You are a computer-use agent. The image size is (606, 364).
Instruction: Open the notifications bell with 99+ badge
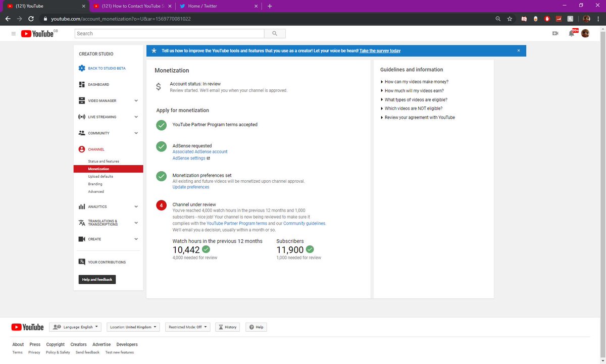(x=573, y=33)
